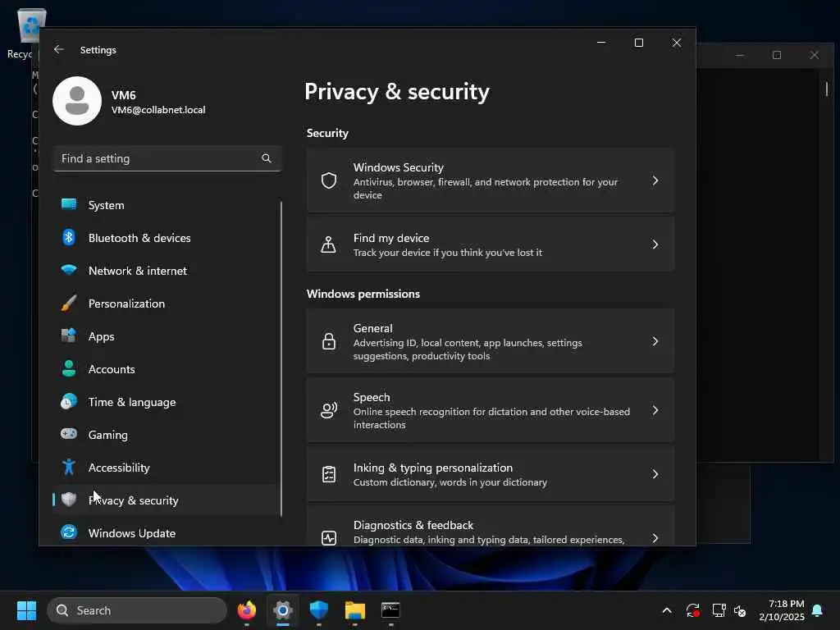840x630 pixels.
Task: Click the Find my device locator icon
Action: pos(329,244)
